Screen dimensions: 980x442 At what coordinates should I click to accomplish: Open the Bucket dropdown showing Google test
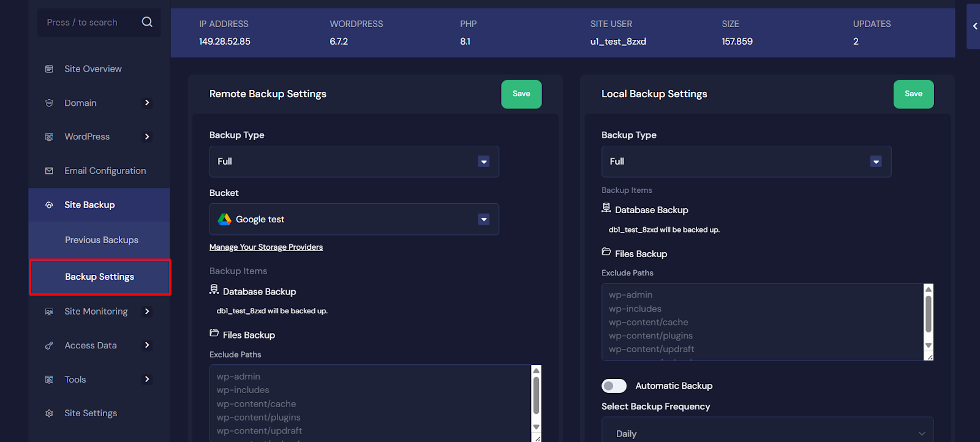coord(354,219)
